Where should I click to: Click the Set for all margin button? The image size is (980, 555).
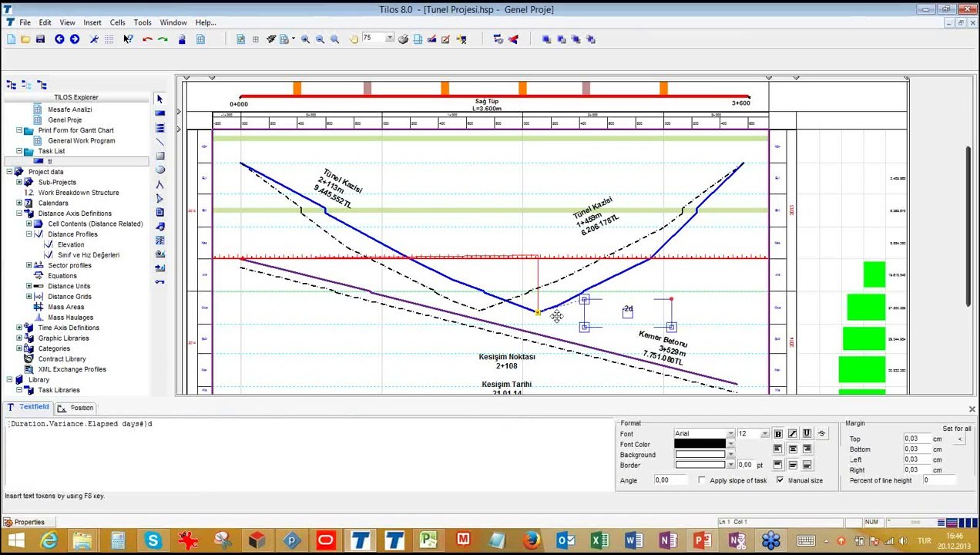(960, 439)
